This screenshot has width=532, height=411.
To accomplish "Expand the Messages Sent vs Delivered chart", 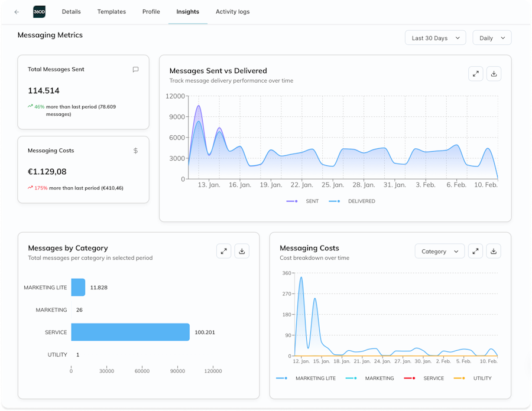I will pyautogui.click(x=475, y=74).
